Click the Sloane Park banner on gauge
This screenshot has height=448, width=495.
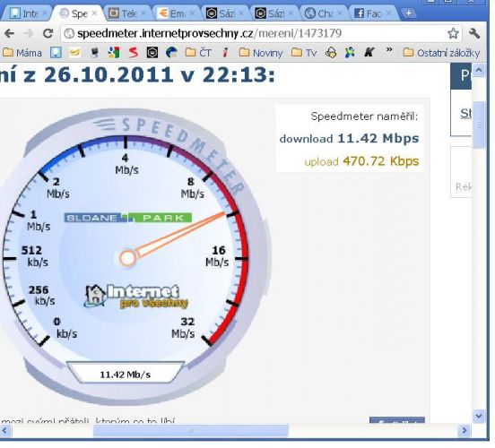click(x=128, y=218)
